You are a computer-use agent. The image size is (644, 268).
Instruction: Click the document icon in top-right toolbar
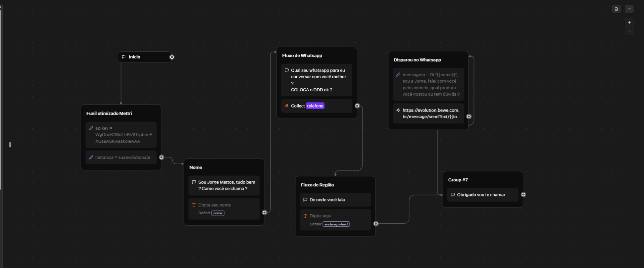tap(616, 9)
